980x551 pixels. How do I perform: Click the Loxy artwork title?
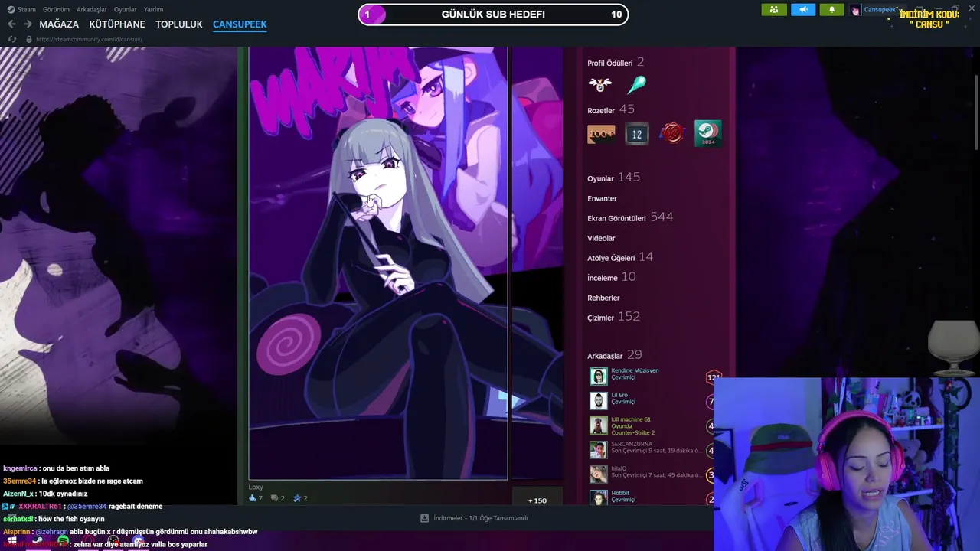click(x=256, y=487)
